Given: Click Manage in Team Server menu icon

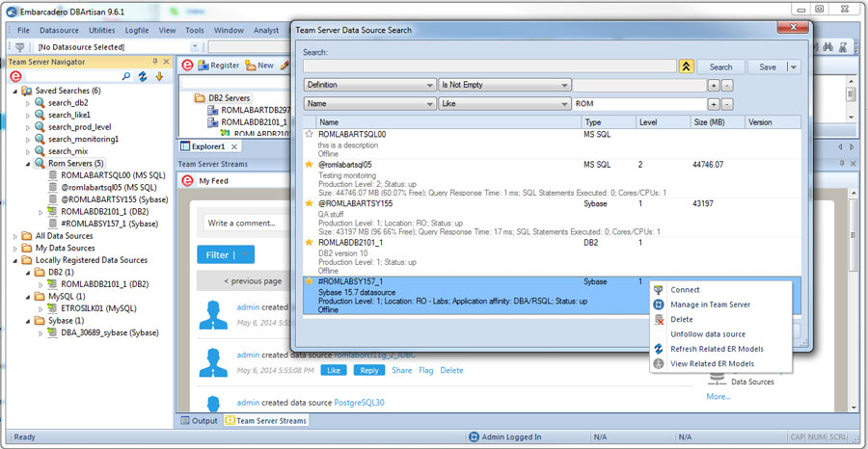Looking at the screenshot, I should (659, 304).
